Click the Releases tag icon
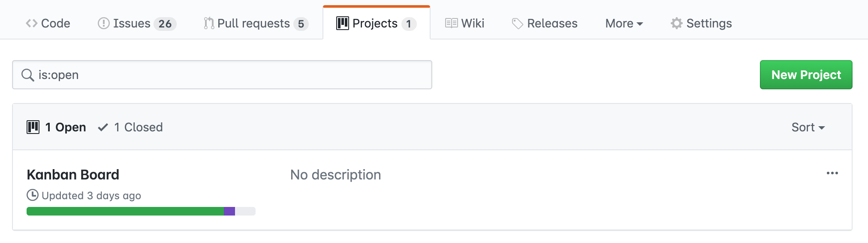Image resolution: width=868 pixels, height=243 pixels. click(518, 24)
